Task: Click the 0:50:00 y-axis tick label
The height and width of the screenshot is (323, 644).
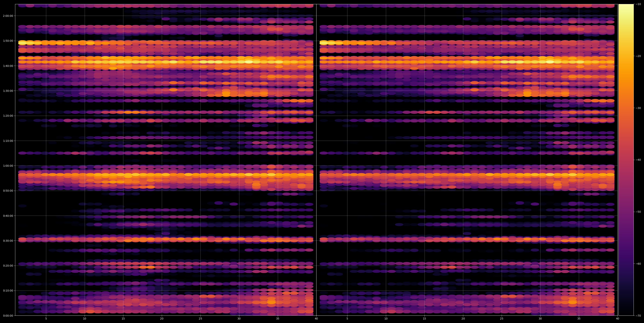Action: tap(8, 191)
